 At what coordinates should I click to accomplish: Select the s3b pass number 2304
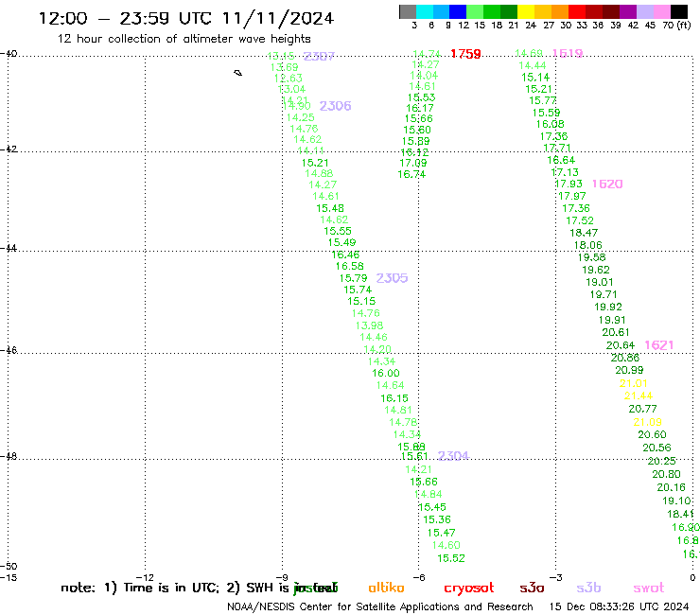(x=453, y=456)
